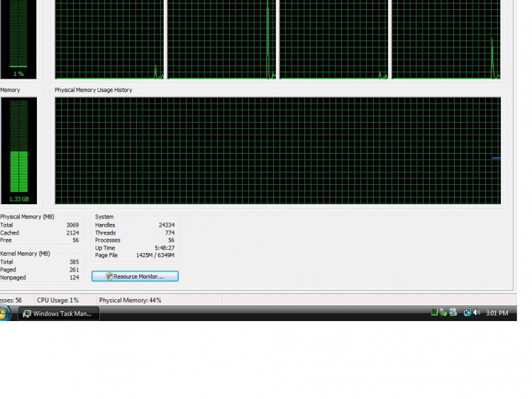The width and height of the screenshot is (532, 399).
Task: Click the Nonpaged value 124
Action: (74, 278)
